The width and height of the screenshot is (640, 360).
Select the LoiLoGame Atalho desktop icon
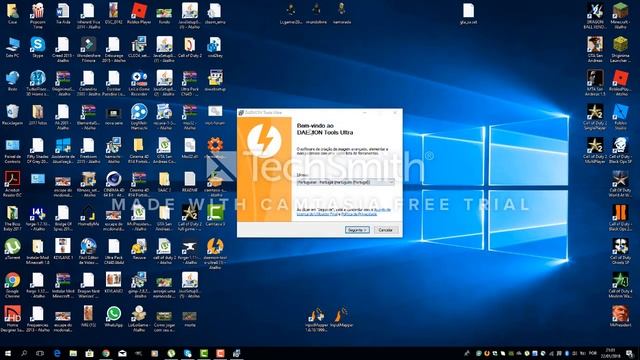[x=139, y=318]
